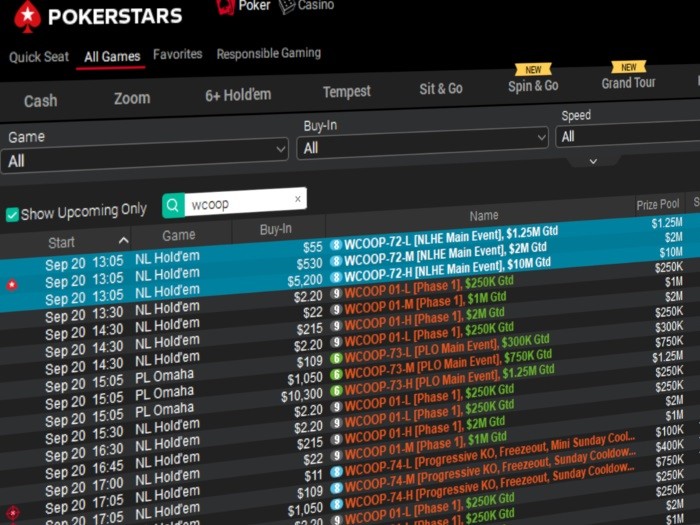Click the $10M prize pool cell
The height and width of the screenshot is (525, 700).
[671, 252]
